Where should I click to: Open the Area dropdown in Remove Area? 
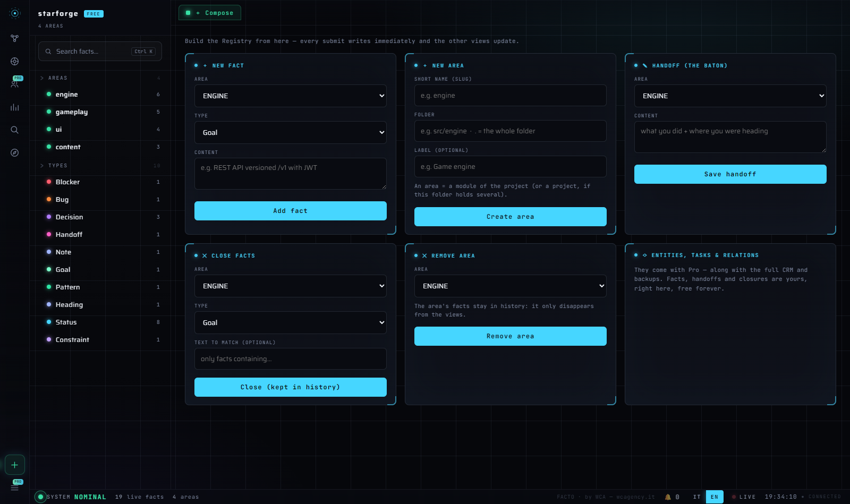pos(511,286)
